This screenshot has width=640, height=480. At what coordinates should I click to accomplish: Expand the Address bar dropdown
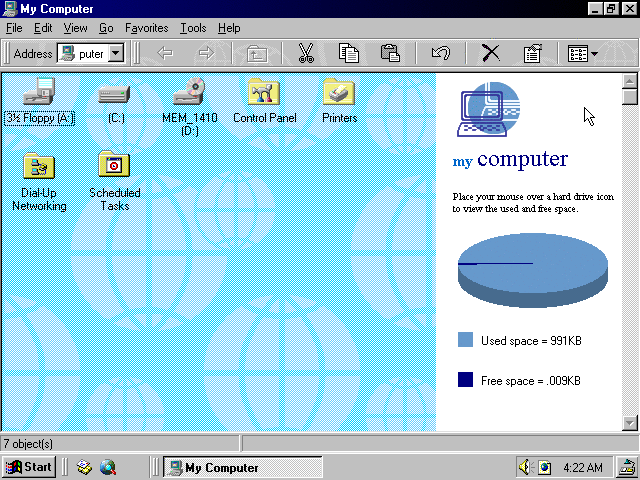click(116, 53)
